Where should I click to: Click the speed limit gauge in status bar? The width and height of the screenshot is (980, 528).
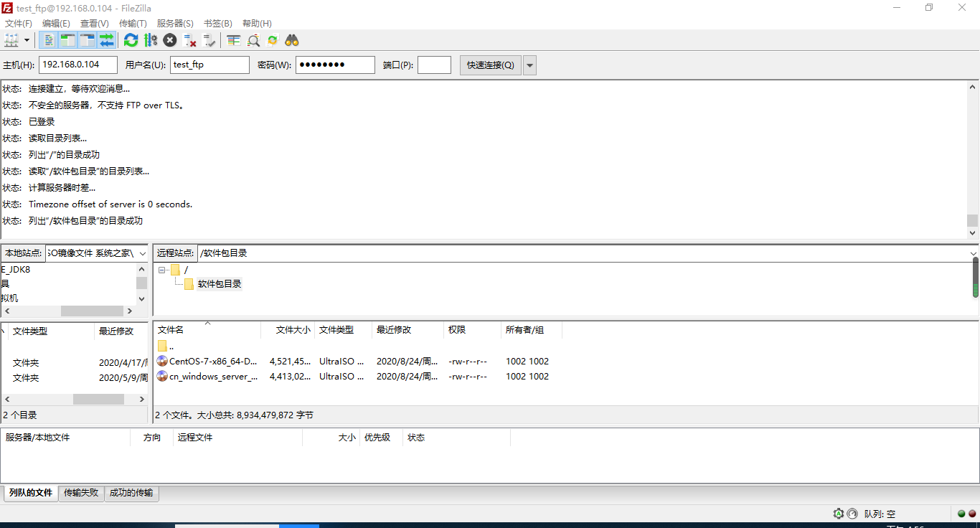tap(852, 514)
